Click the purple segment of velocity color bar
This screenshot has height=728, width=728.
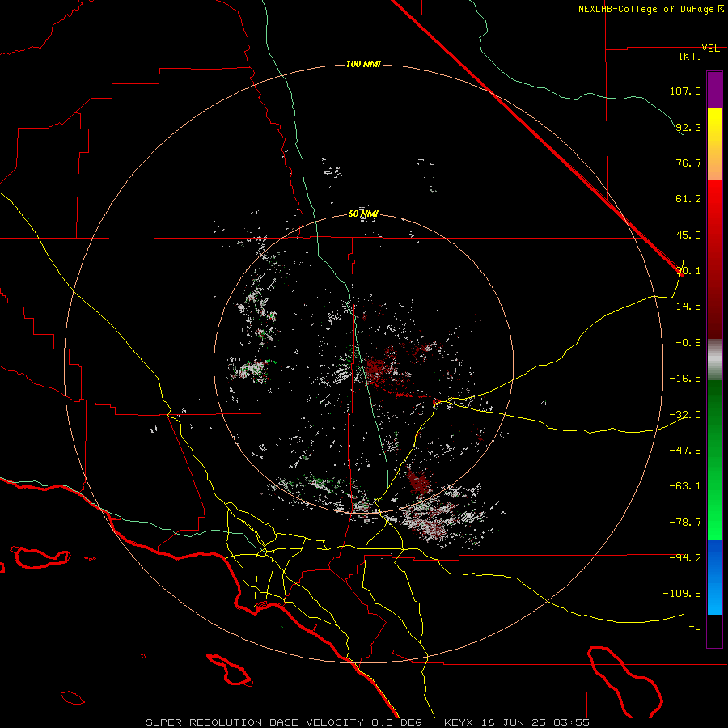pos(714,90)
